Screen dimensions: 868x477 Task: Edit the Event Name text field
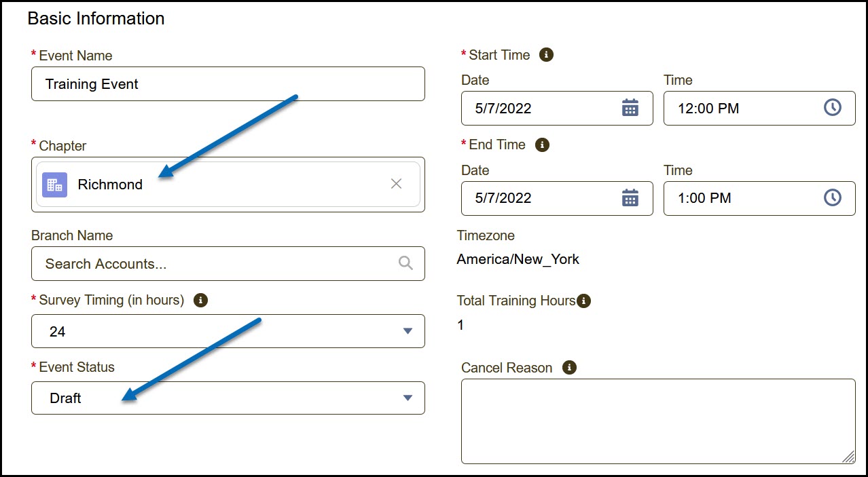click(228, 84)
